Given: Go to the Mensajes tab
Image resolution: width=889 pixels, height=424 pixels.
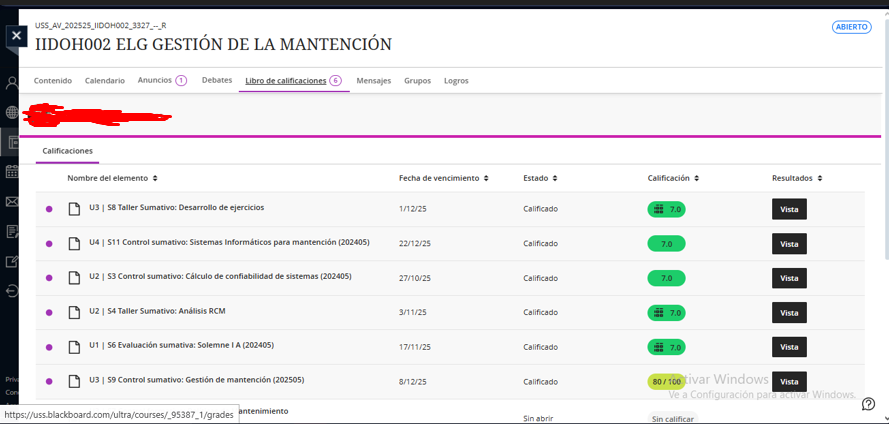Looking at the screenshot, I should (373, 81).
